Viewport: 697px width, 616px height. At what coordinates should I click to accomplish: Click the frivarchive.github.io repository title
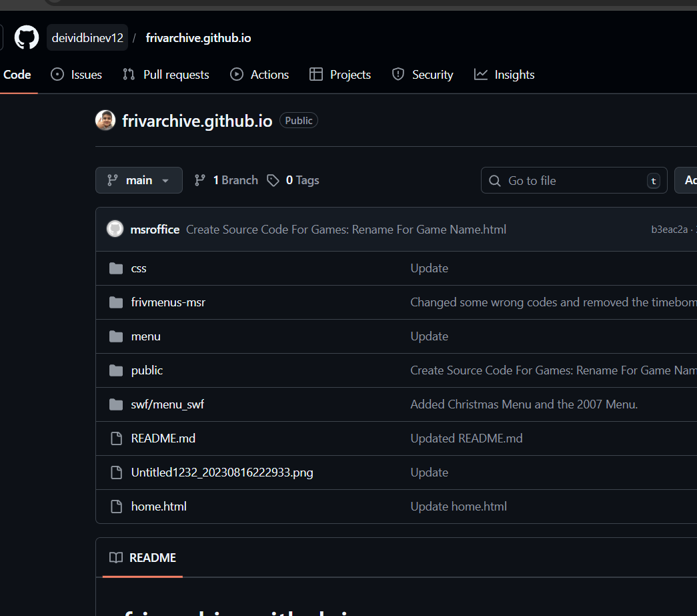(x=197, y=121)
